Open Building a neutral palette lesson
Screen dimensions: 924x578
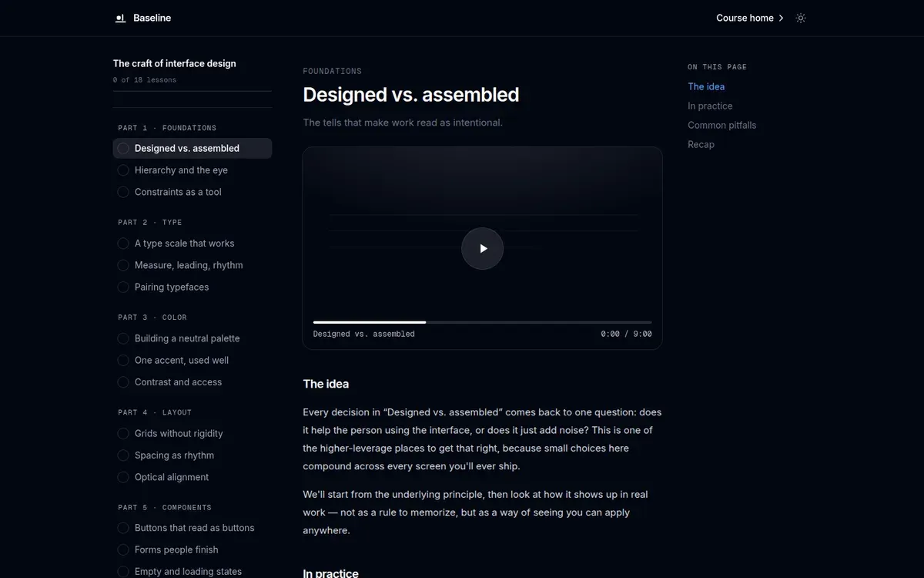click(x=192, y=338)
